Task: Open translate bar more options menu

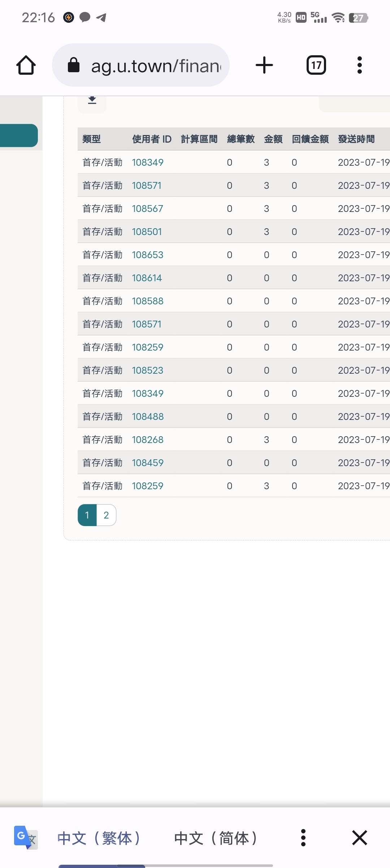Action: pos(303,838)
